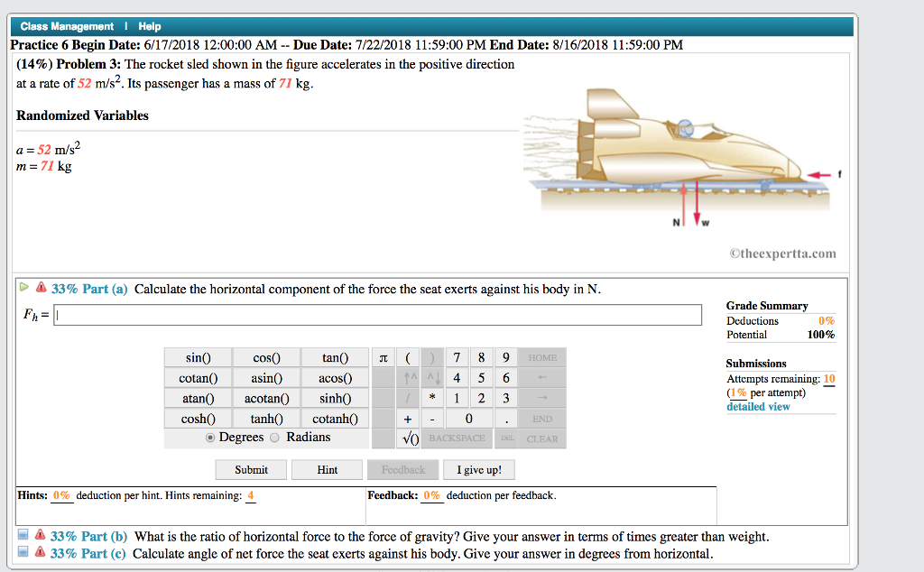Image resolution: width=924 pixels, height=572 pixels.
Task: Click the cos() function key
Action: pyautogui.click(x=266, y=357)
